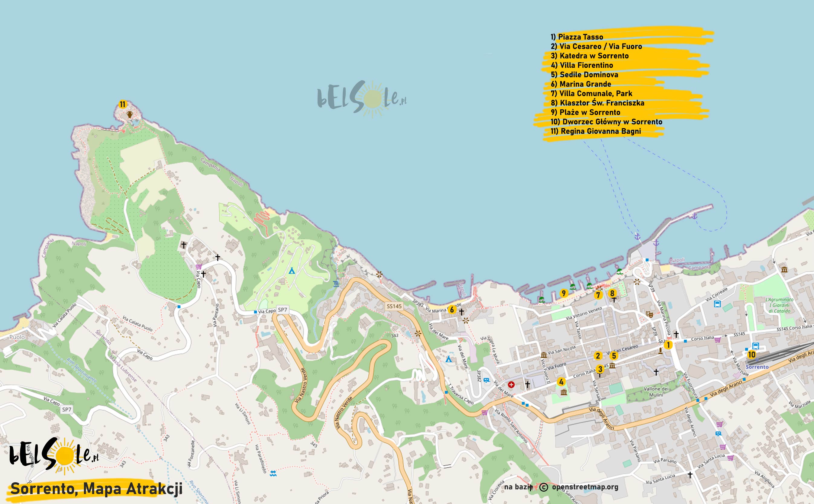Click legend entry Regina Giovanna Bagni

point(596,131)
